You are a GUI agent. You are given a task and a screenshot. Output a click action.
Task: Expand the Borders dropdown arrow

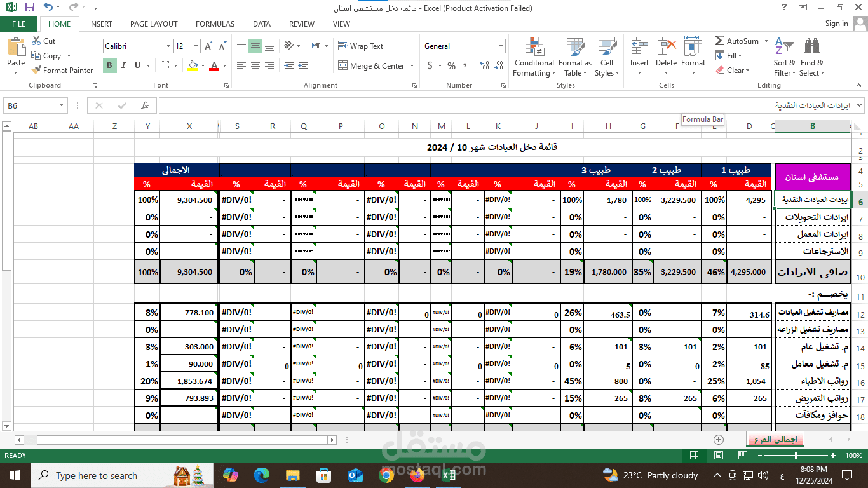(x=175, y=65)
